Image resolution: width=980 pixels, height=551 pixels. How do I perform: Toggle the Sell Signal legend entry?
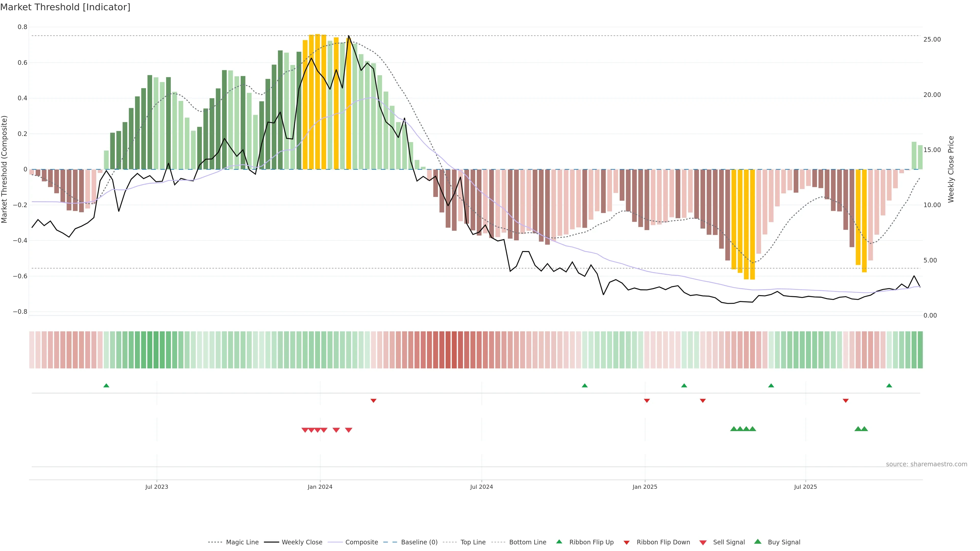click(729, 542)
